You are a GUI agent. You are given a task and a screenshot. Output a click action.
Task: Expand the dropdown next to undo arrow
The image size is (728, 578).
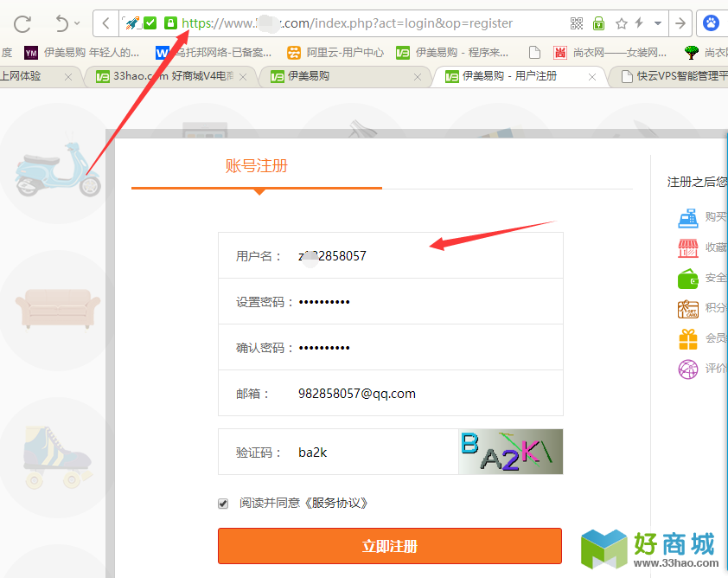tap(77, 22)
